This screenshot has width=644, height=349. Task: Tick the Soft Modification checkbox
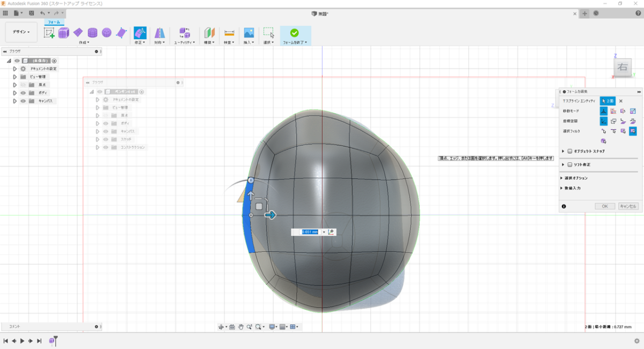[570, 164]
